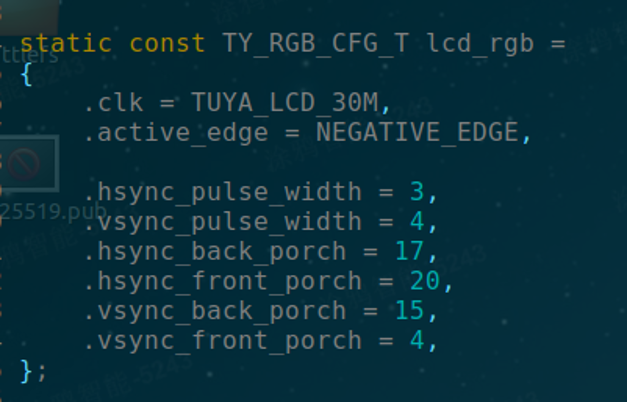Viewport: 627px width, 402px height.
Task: Click the hsync_back_porch value 17
Action: pyautogui.click(x=409, y=251)
